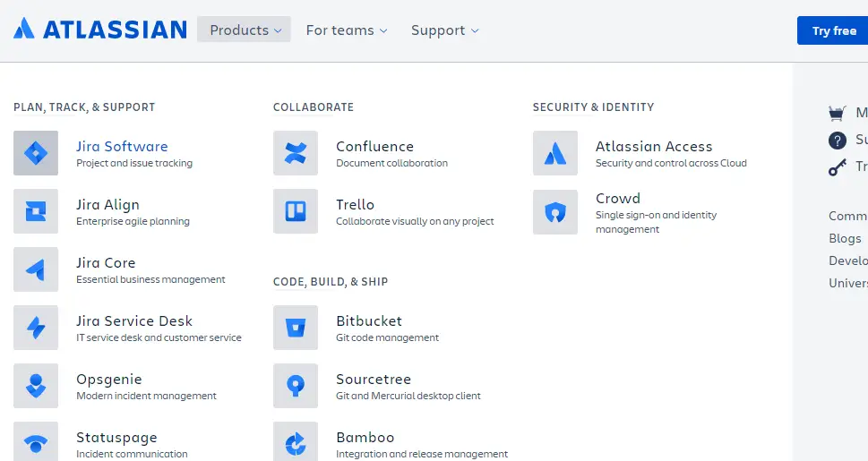The height and width of the screenshot is (461, 868).
Task: Go to Jira Align product page
Action: tap(107, 205)
